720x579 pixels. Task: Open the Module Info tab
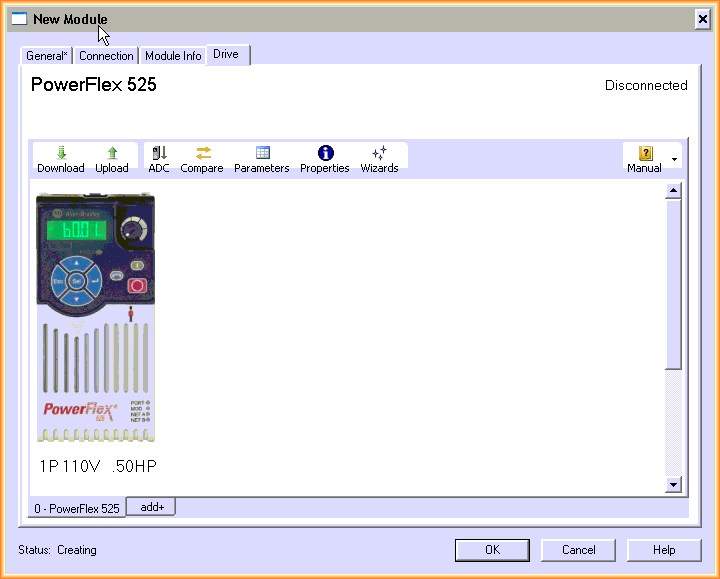click(173, 56)
